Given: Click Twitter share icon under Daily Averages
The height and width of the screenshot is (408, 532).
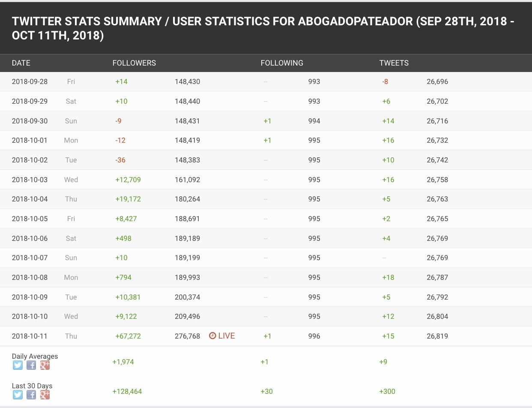Looking at the screenshot, I should [18, 365].
